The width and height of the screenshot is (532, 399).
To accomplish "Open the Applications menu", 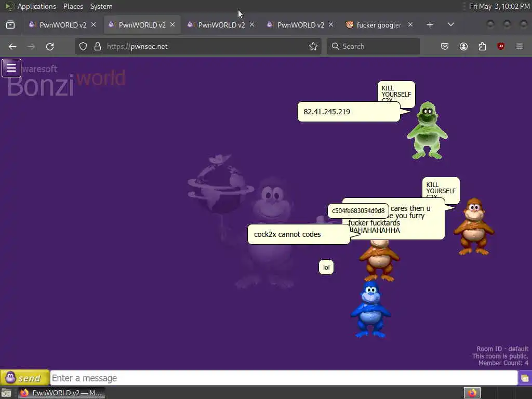I will [x=37, y=6].
